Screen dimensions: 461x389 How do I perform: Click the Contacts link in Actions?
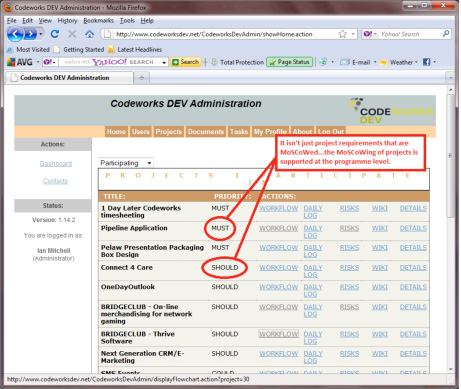[x=55, y=181]
